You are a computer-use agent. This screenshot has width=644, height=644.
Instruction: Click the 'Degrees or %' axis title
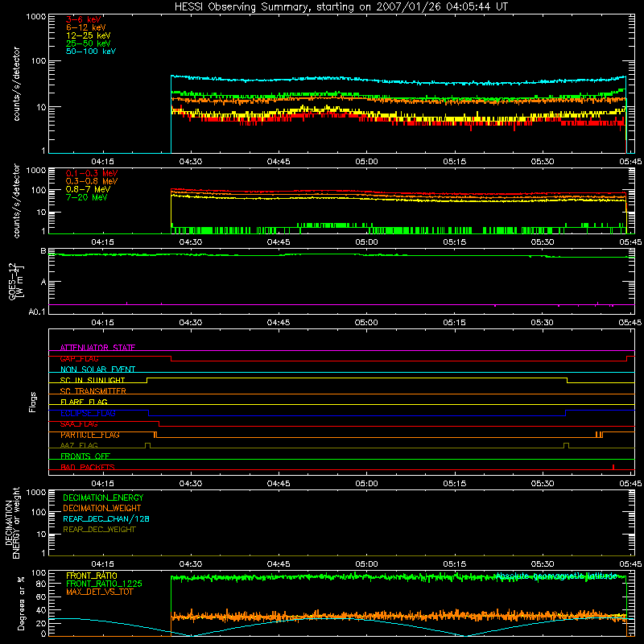21,603
